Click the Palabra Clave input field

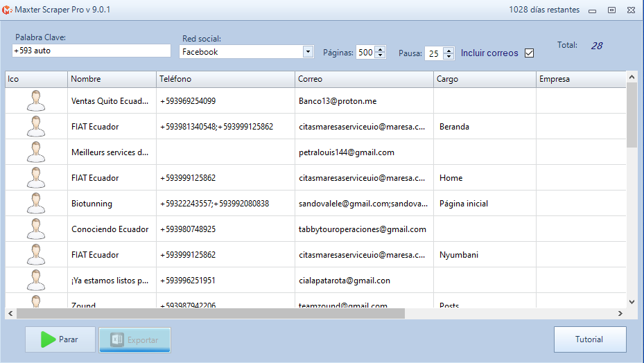pos(91,51)
